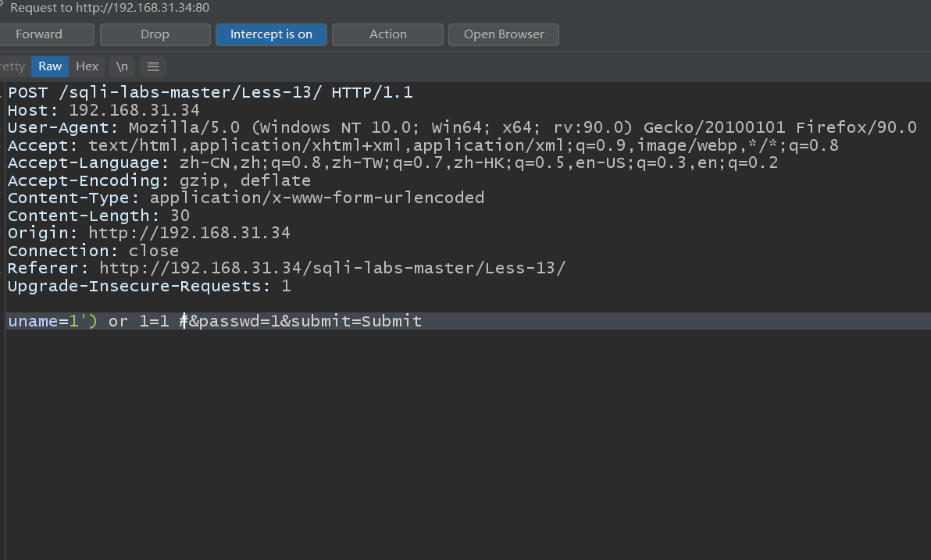Click the Connection: close line
This screenshot has width=931, height=560.
tap(93, 251)
